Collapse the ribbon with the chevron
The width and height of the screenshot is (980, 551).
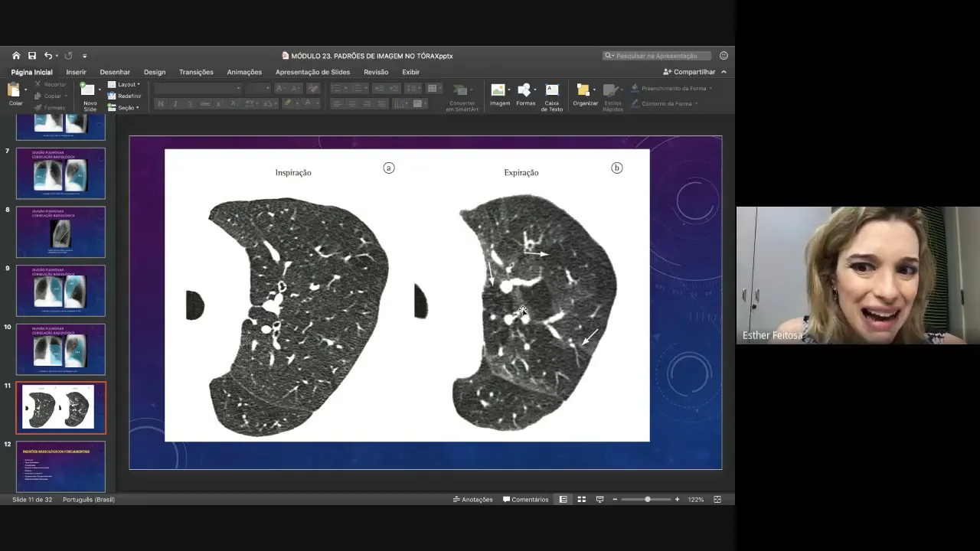point(724,72)
